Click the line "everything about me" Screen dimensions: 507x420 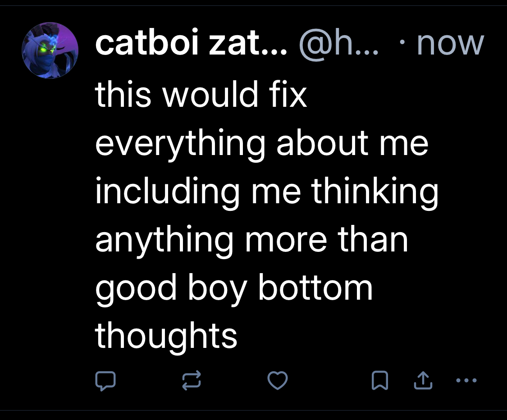261,144
